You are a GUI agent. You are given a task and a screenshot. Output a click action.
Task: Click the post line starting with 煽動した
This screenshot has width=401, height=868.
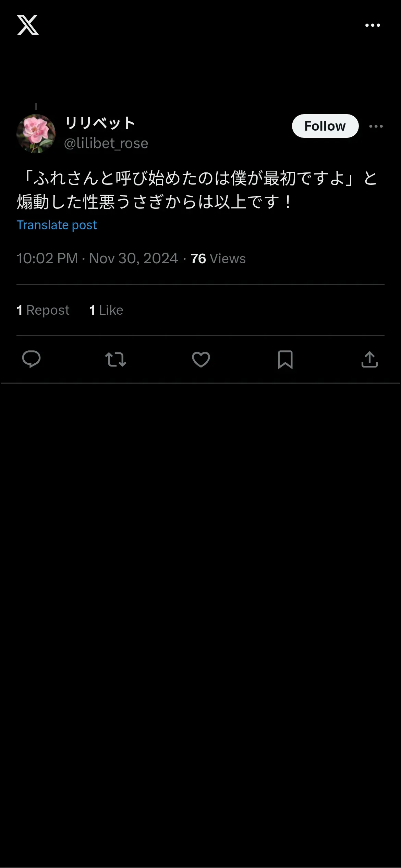pos(154,202)
